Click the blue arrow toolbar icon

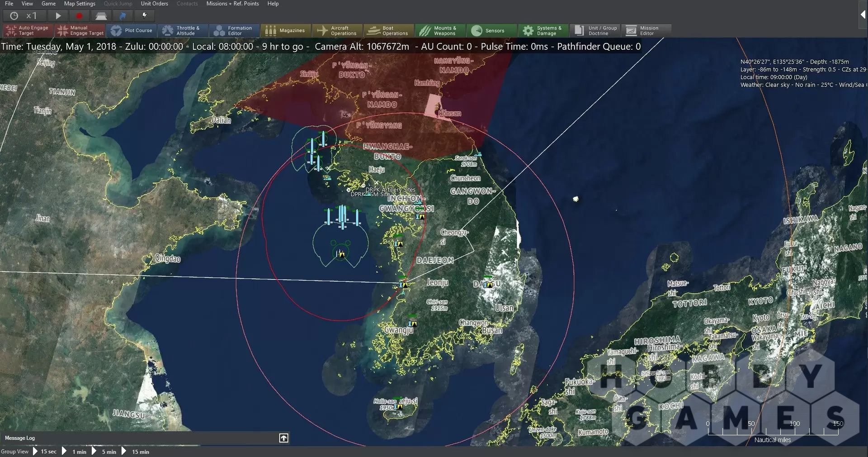123,16
